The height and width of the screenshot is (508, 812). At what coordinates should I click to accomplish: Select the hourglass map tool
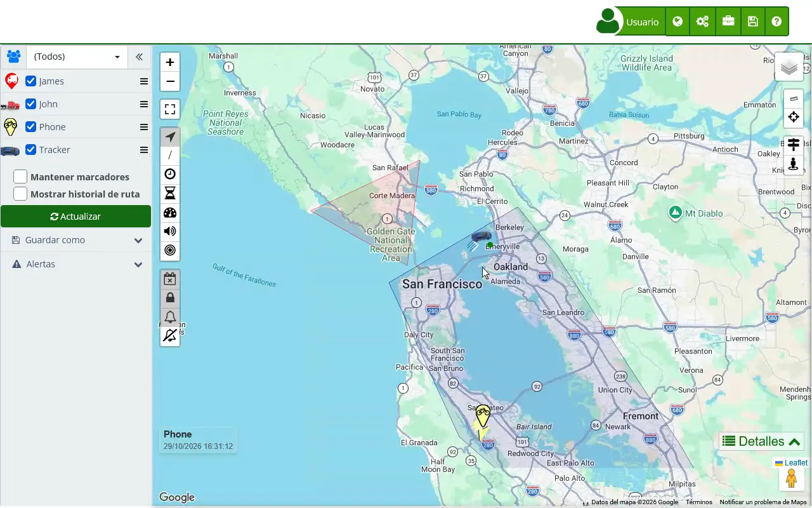pos(170,193)
